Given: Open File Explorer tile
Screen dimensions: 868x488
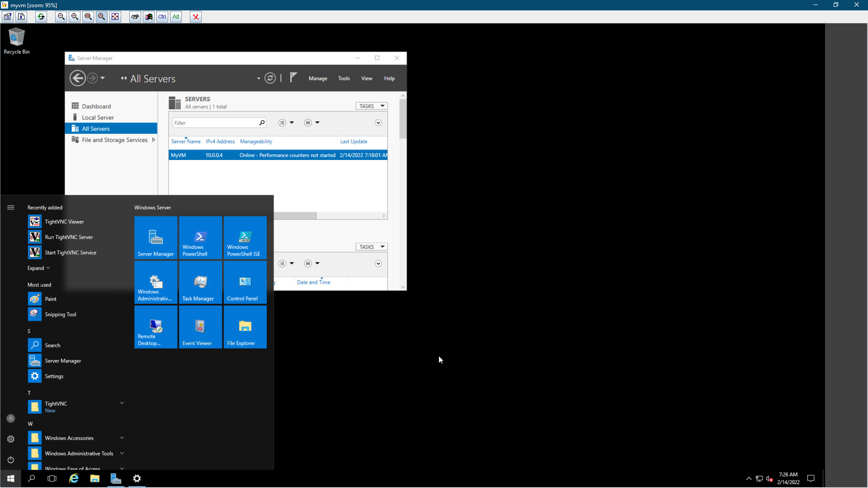Looking at the screenshot, I should pyautogui.click(x=245, y=327).
